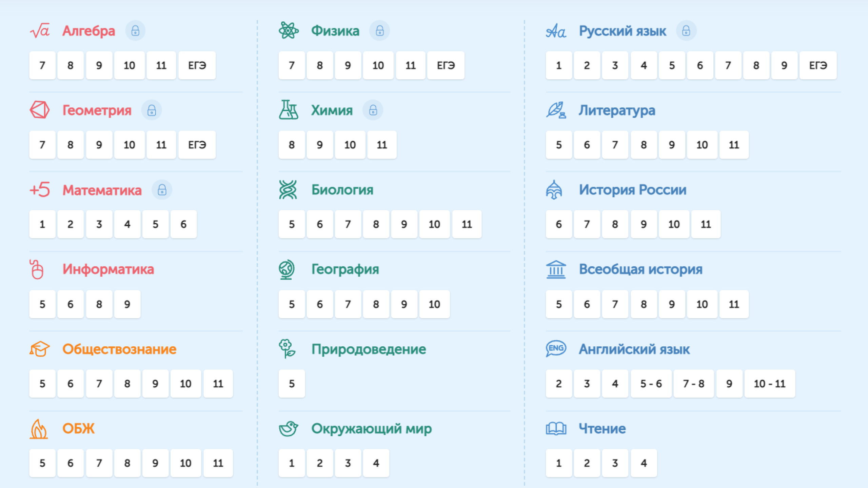868x488 pixels.
Task: Click the column building icon for Всеобщая история
Action: point(555,269)
